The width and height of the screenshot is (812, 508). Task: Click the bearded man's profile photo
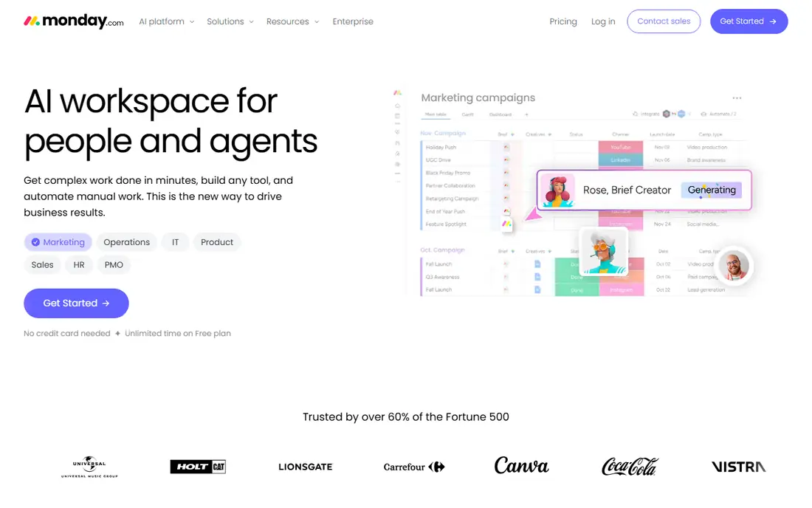734,266
